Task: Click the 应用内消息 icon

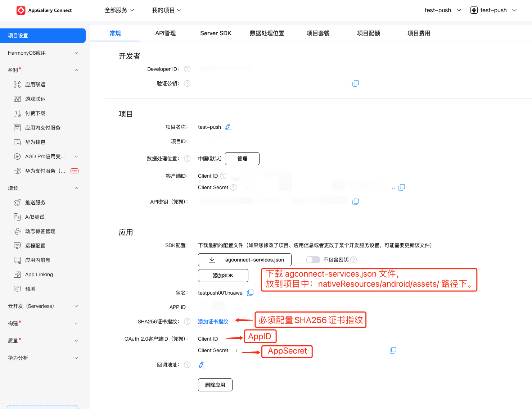Action: click(x=17, y=260)
